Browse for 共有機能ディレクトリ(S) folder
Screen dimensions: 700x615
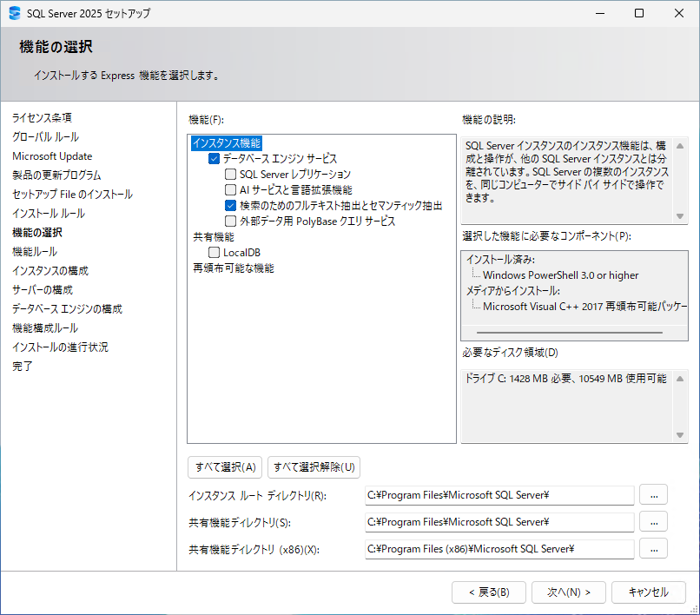(654, 522)
